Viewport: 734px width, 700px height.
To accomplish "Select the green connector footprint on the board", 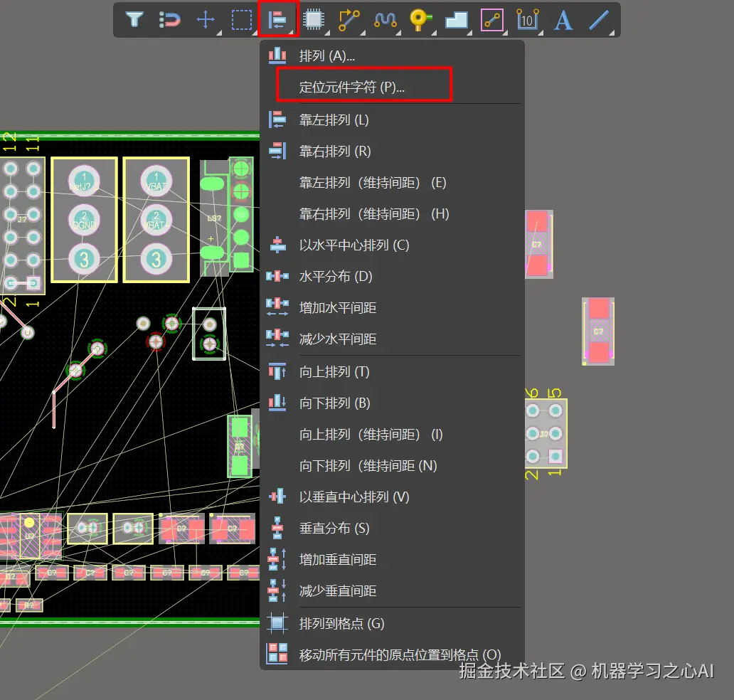I will [x=242, y=213].
